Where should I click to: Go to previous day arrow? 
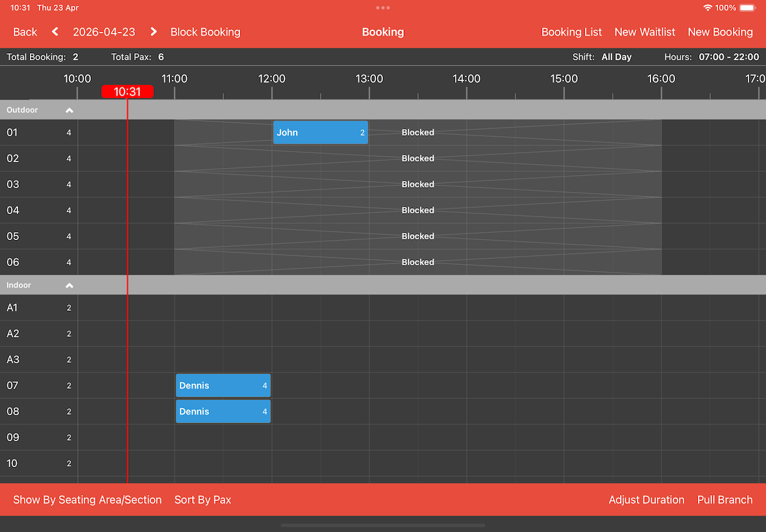point(55,32)
